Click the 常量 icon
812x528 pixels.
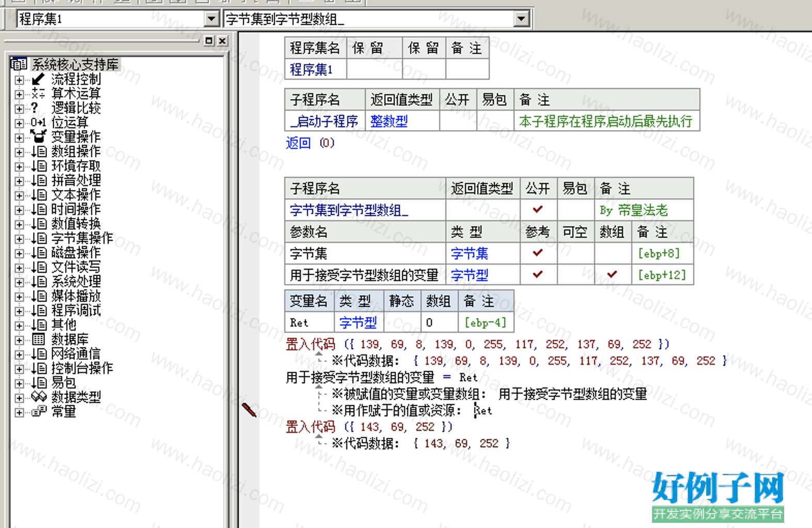(x=39, y=411)
